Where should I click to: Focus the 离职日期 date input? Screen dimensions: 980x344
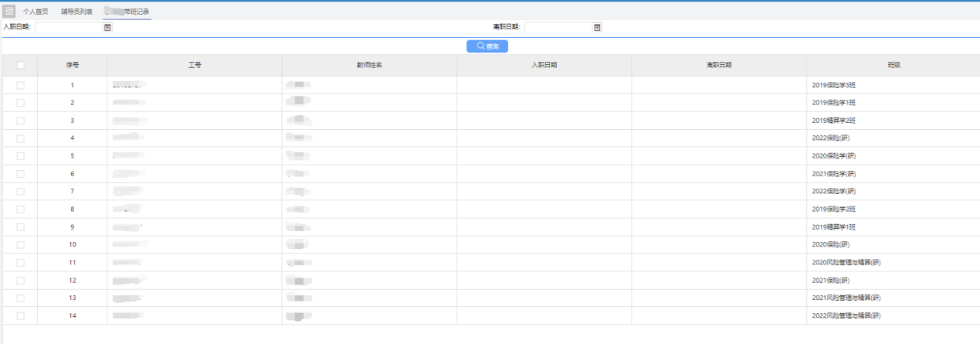click(558, 27)
